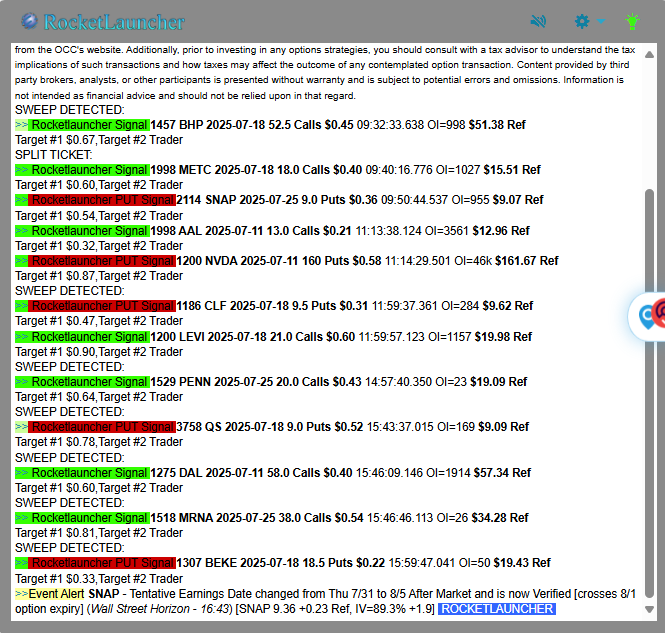Screen dimensions: 665x633
Task: Click '15:59:47.041 OI=50' timestamp text
Action: click(x=439, y=563)
